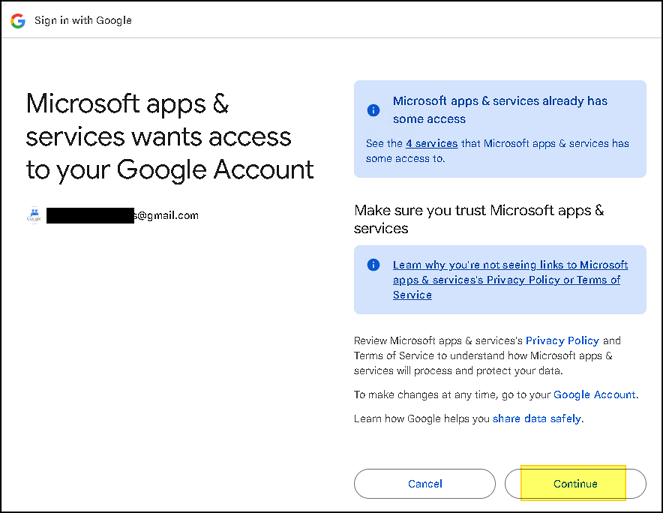Click the 'Sign in with Google' header text
The width and height of the screenshot is (663, 513).
(x=83, y=20)
